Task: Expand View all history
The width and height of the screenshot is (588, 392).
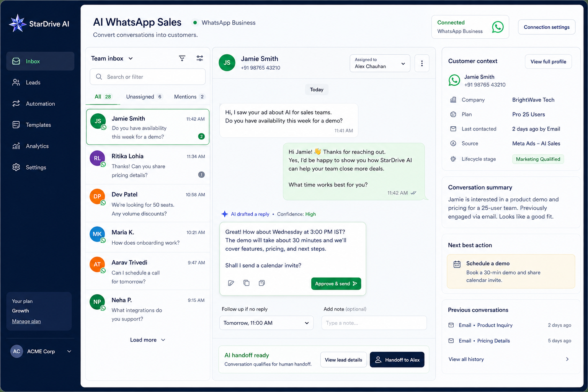Action: [510, 359]
